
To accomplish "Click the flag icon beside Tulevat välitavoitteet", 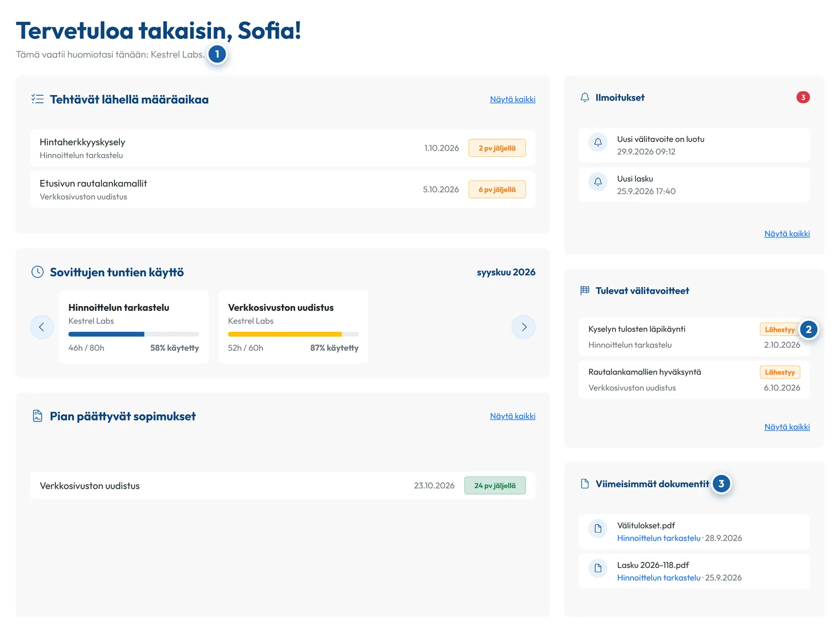I will (585, 290).
